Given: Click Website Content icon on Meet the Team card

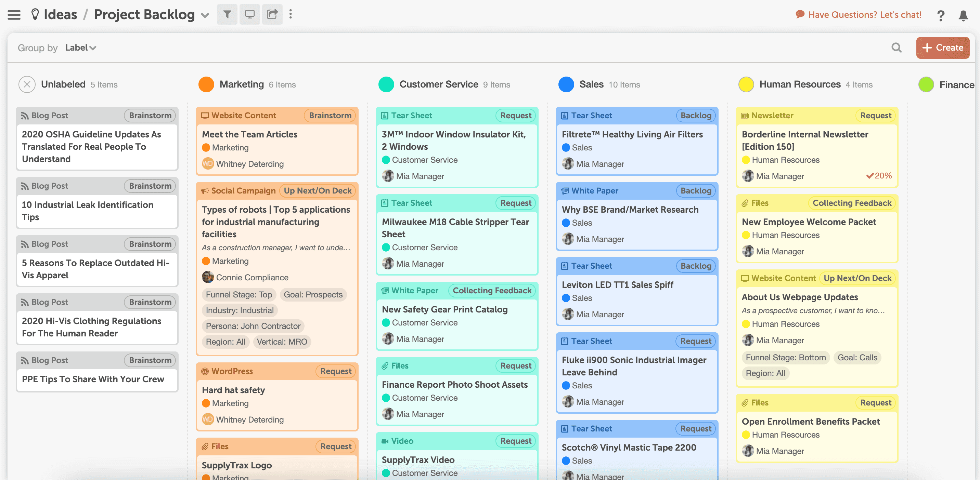Looking at the screenshot, I should [x=205, y=116].
